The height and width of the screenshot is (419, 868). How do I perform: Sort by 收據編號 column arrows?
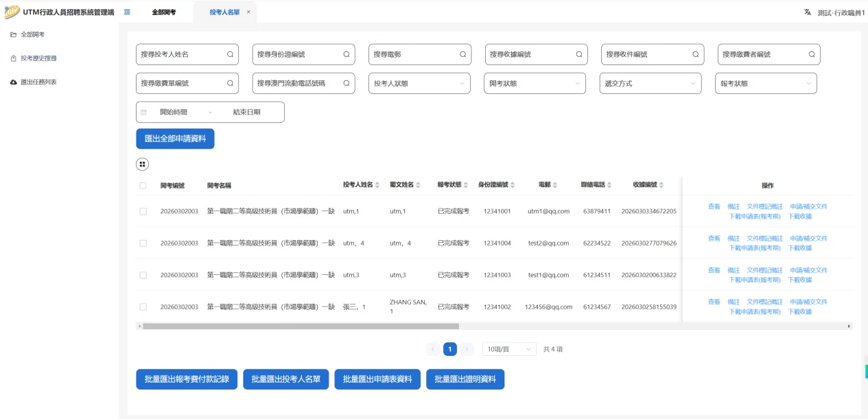[x=662, y=185]
